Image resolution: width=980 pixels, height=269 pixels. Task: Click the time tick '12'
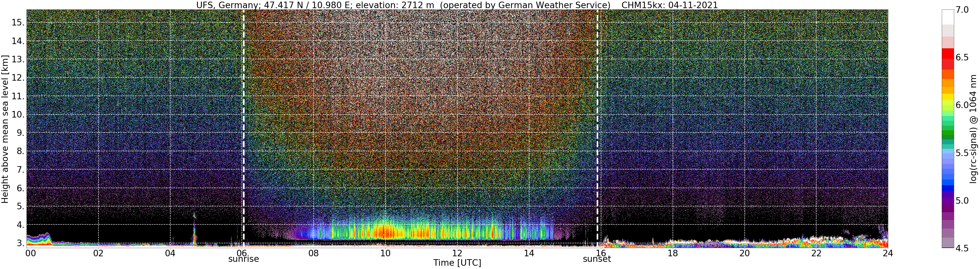pyautogui.click(x=457, y=253)
